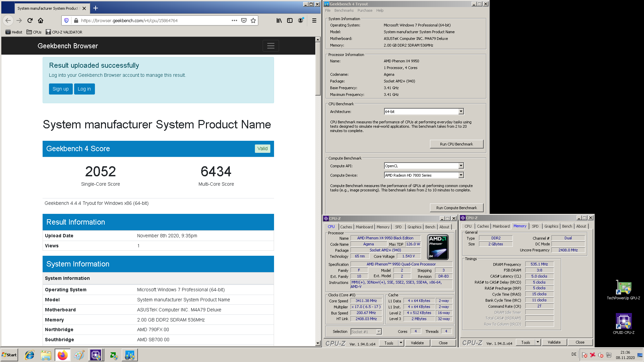Open SPD tab in right CPU-Z

535,226
